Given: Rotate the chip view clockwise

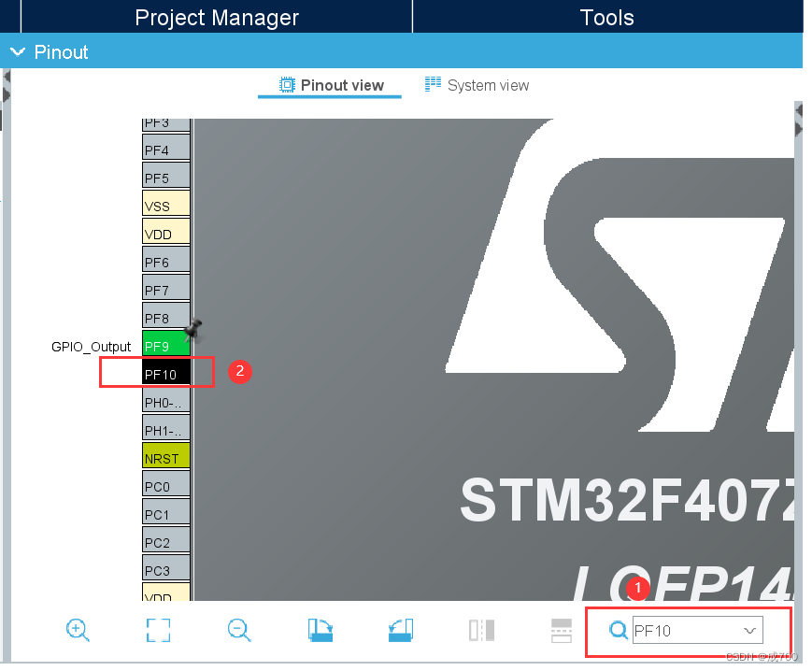Looking at the screenshot, I should (x=321, y=630).
